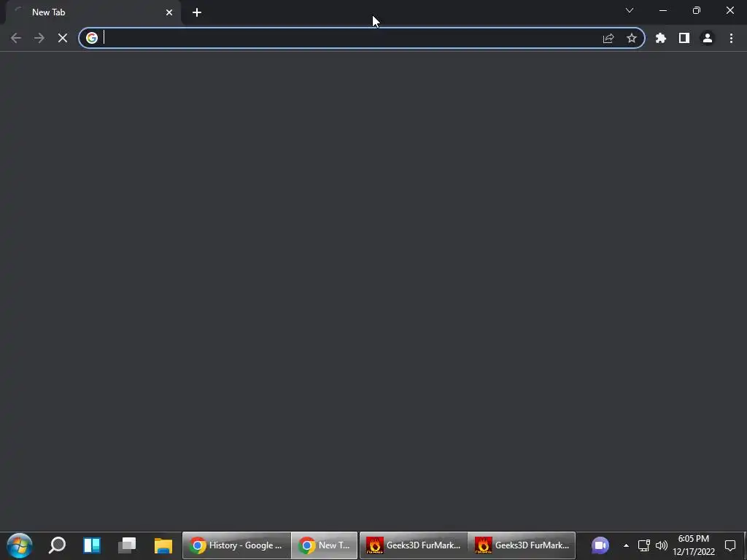Open the notification center icon
Viewport: 747px width, 560px height.
(730, 545)
